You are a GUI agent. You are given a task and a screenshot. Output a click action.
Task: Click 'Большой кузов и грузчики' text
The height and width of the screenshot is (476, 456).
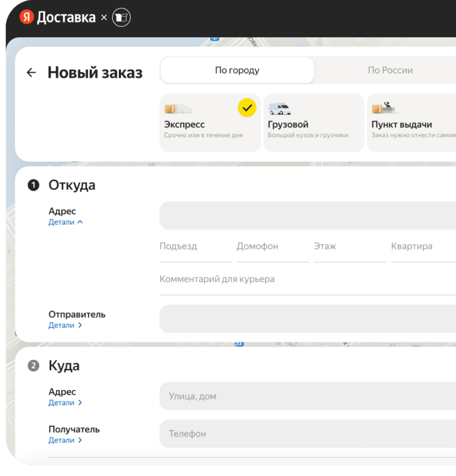(308, 135)
